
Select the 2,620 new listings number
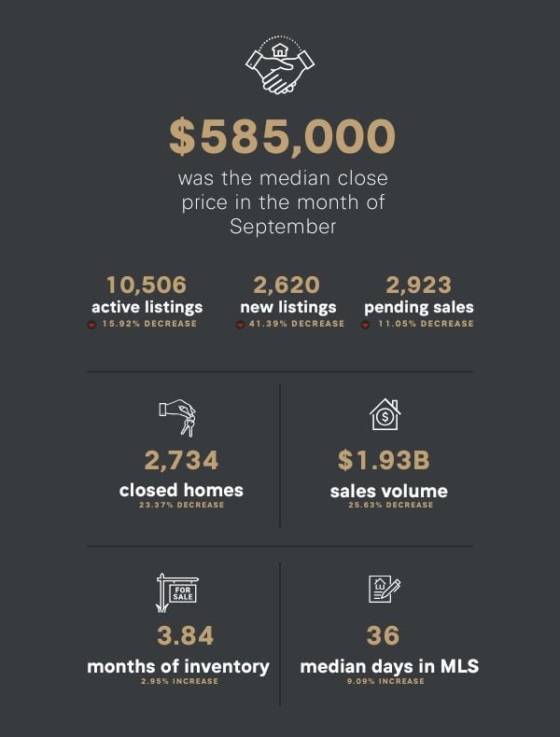coord(287,285)
